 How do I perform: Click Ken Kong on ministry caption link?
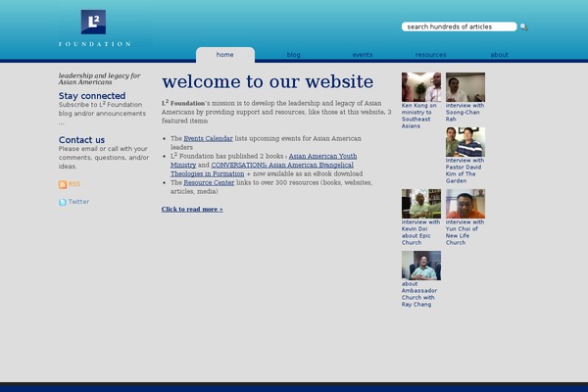[x=418, y=116]
